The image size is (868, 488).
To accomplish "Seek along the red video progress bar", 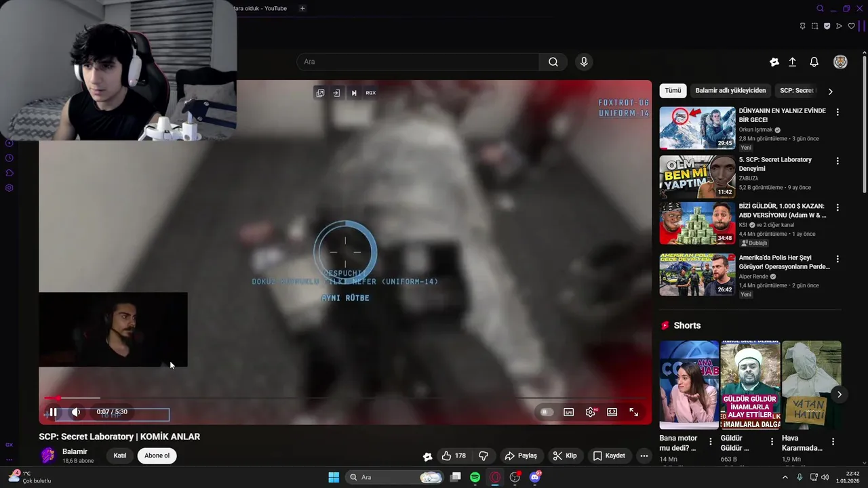I will click(x=344, y=398).
